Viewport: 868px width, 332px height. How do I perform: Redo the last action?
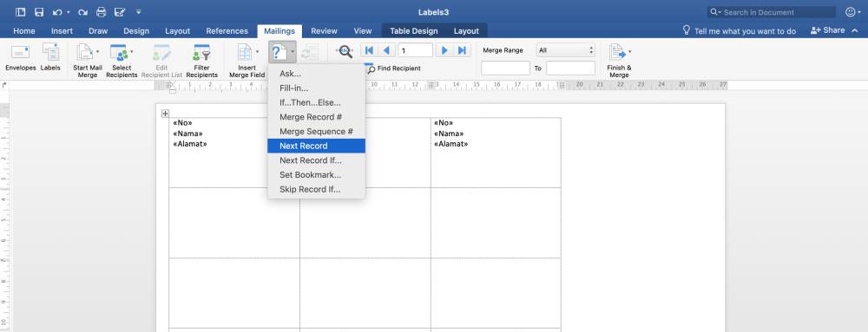[83, 11]
